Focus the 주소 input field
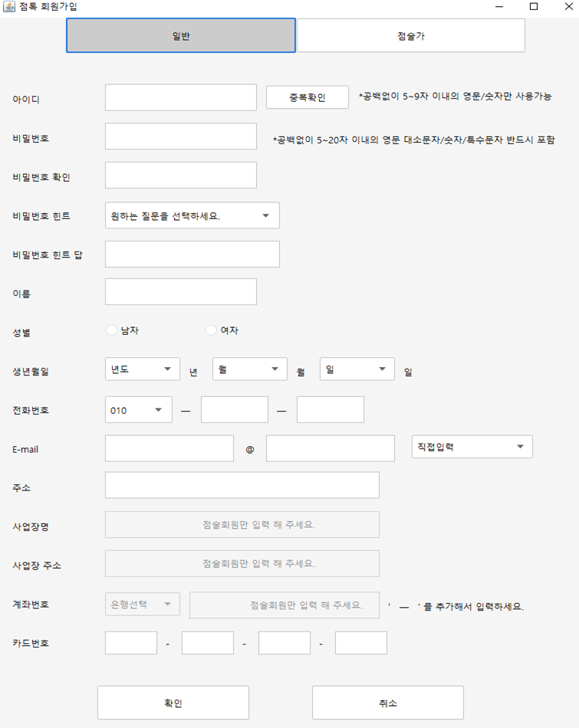This screenshot has width=579, height=728. (x=242, y=485)
